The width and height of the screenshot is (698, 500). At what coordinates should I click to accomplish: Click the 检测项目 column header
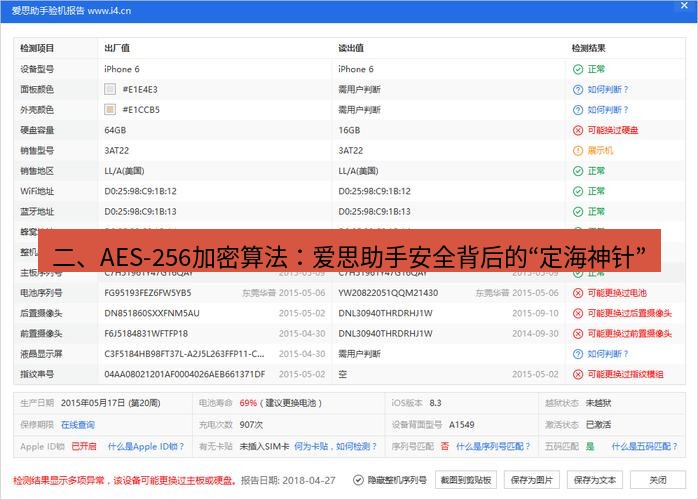pyautogui.click(x=37, y=48)
